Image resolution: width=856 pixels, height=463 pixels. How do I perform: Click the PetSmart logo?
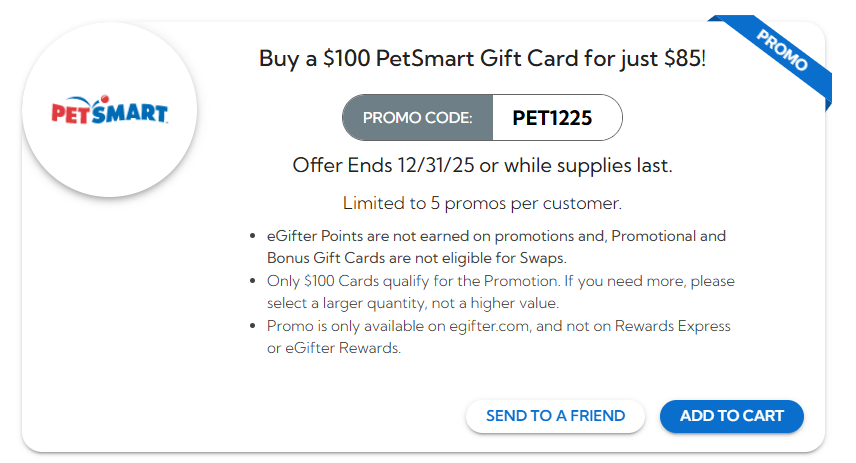click(109, 110)
